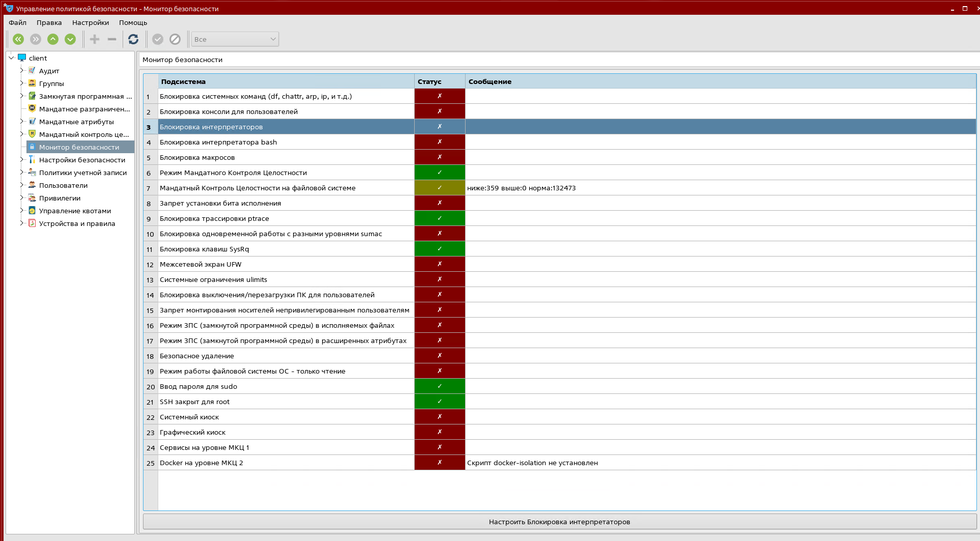Open the Правка menu
Viewport: 980px width, 541px height.
tap(49, 22)
